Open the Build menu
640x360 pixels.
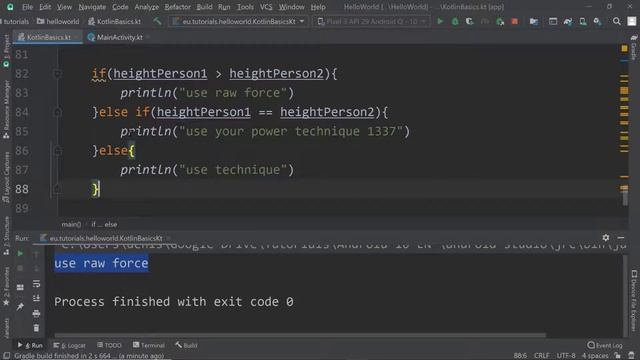coord(204,7)
